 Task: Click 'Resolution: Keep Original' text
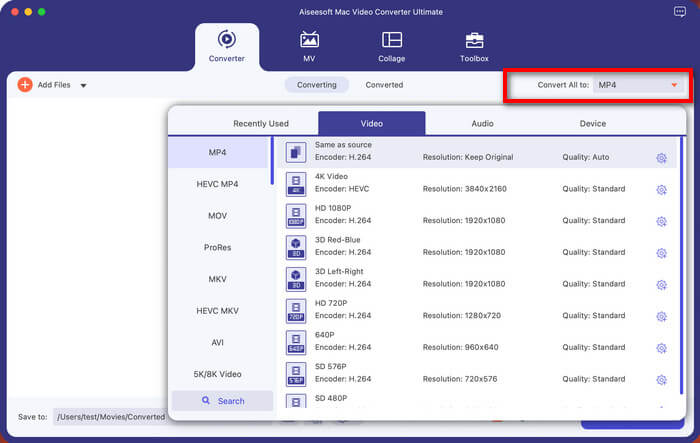pos(468,157)
